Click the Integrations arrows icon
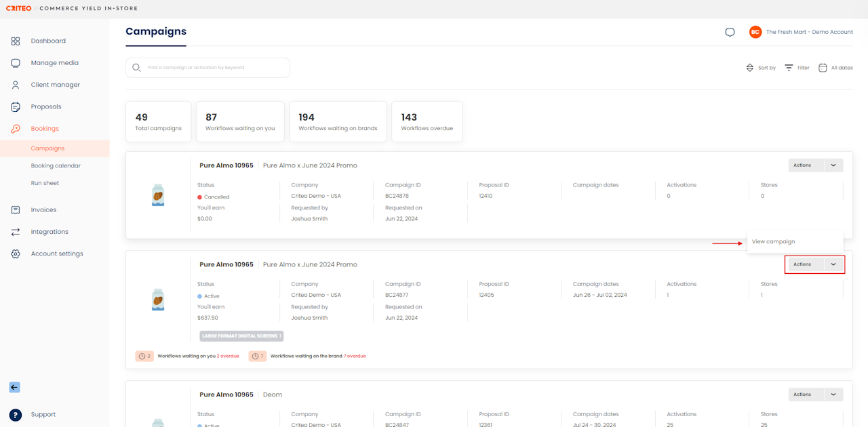868x427 pixels. click(x=16, y=232)
